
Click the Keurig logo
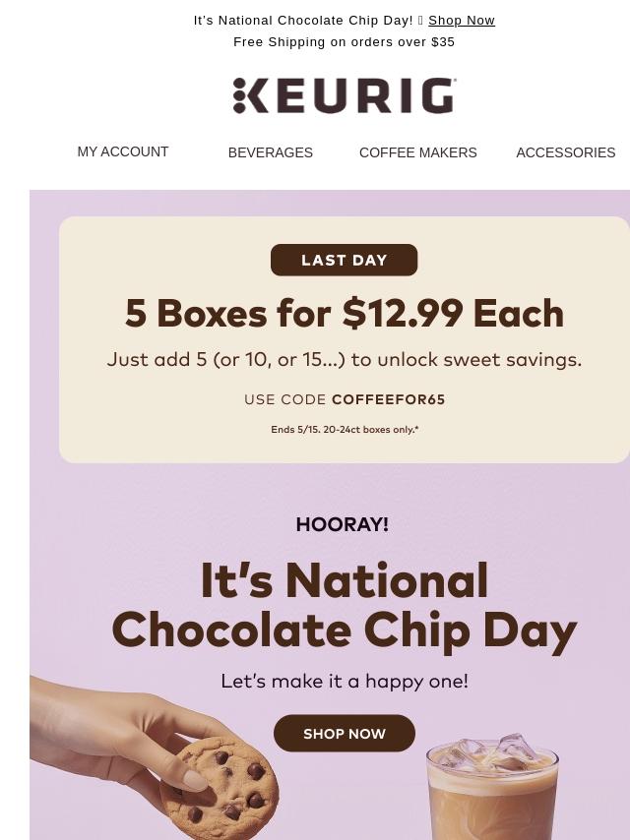345,95
